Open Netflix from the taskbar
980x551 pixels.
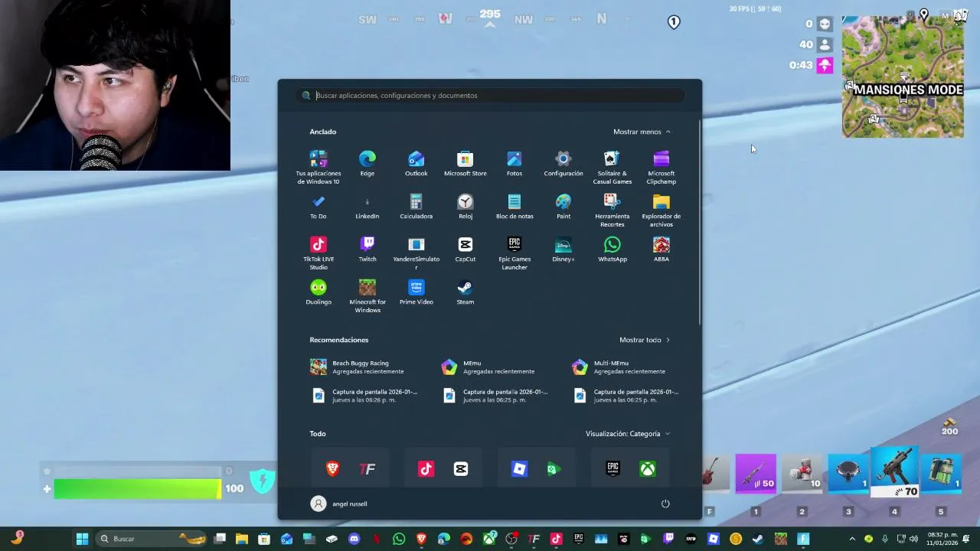pyautogui.click(x=376, y=539)
